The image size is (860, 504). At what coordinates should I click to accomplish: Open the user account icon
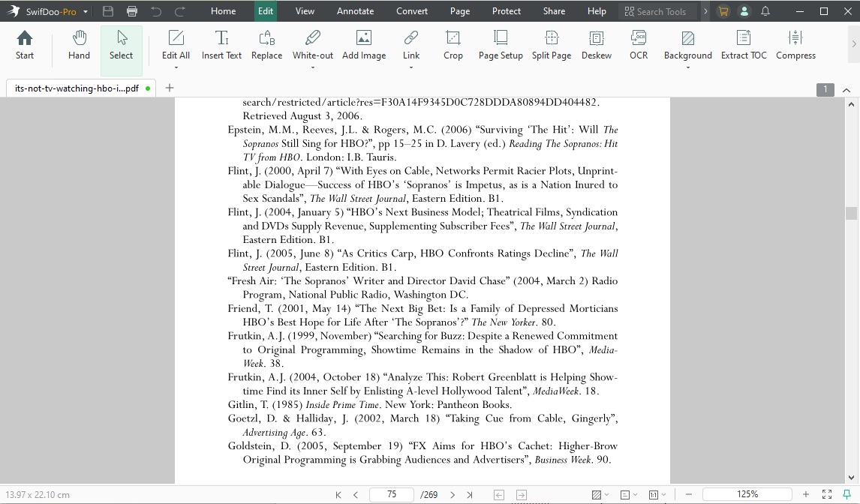click(x=744, y=11)
